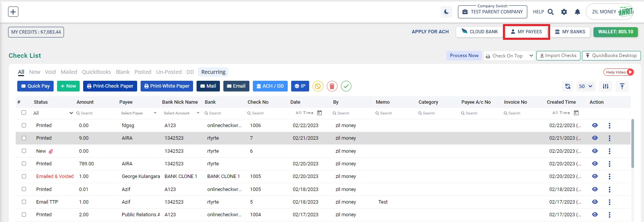Image resolution: width=644 pixels, height=222 pixels.
Task: Click Quick Pay button
Action: [35, 86]
